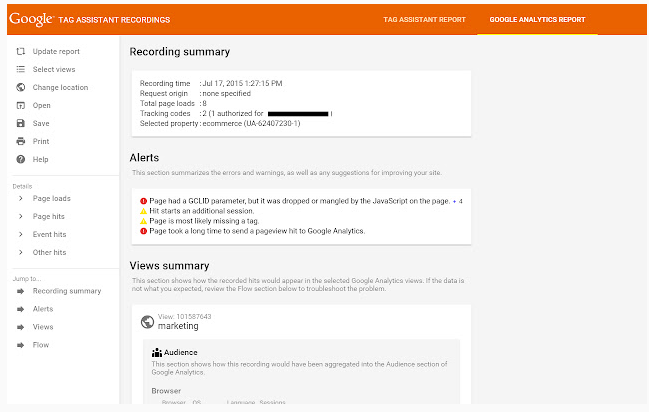
Task: Click the Save floppy disk icon
Action: 21,123
